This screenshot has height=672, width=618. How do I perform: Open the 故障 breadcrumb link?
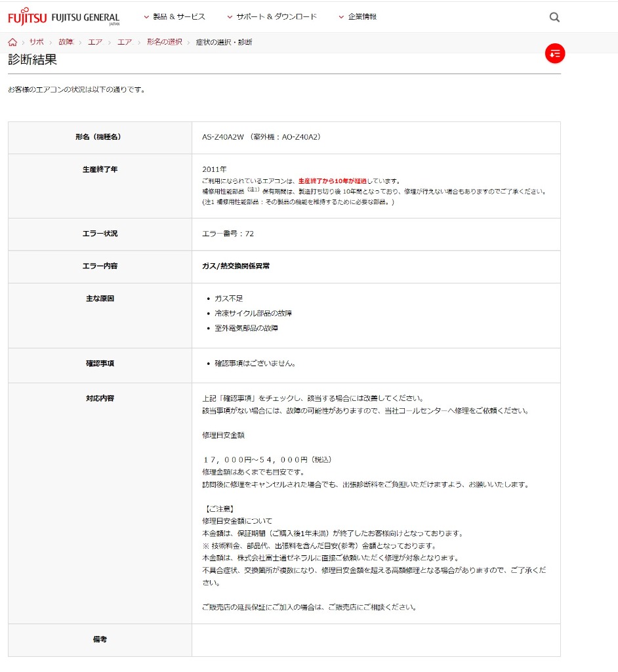pos(66,42)
